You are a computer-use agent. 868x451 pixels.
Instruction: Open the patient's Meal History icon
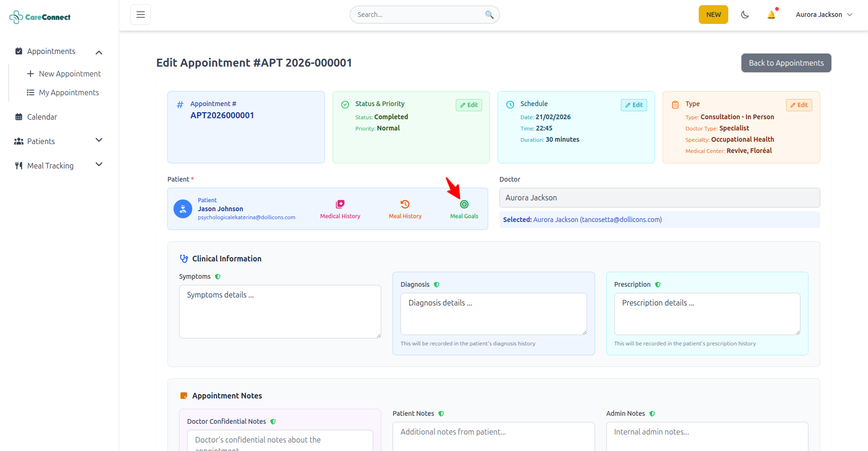click(405, 204)
